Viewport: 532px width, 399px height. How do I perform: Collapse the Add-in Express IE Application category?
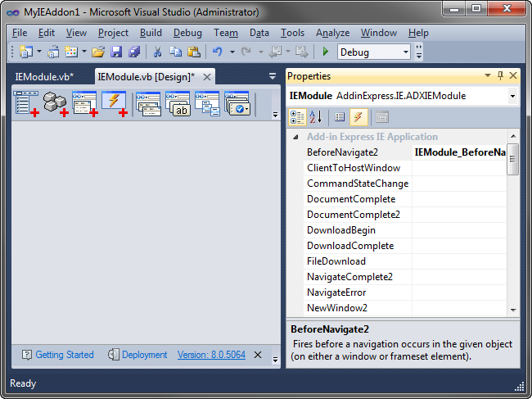[295, 137]
